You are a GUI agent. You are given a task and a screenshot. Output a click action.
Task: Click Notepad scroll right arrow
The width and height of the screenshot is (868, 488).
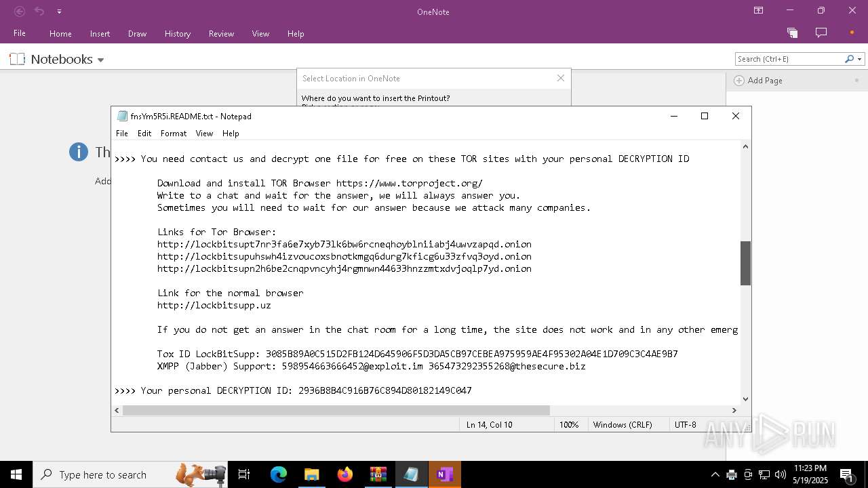tap(734, 410)
